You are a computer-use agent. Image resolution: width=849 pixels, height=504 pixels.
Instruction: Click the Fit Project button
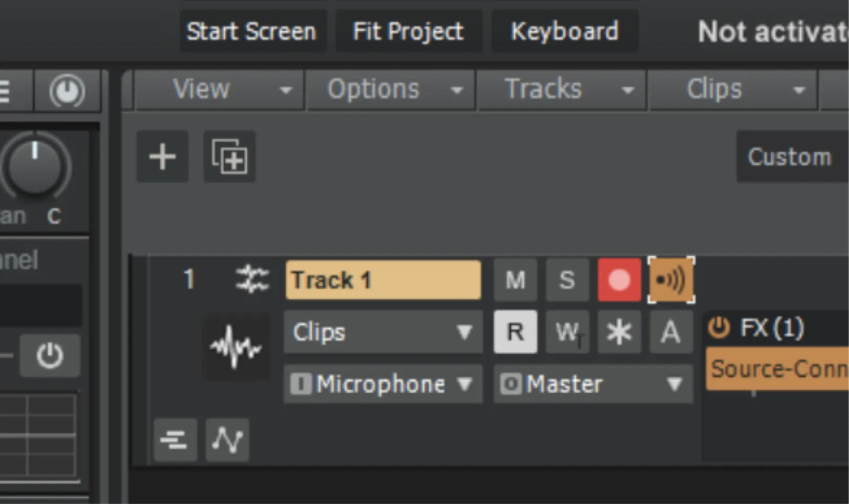tap(408, 31)
